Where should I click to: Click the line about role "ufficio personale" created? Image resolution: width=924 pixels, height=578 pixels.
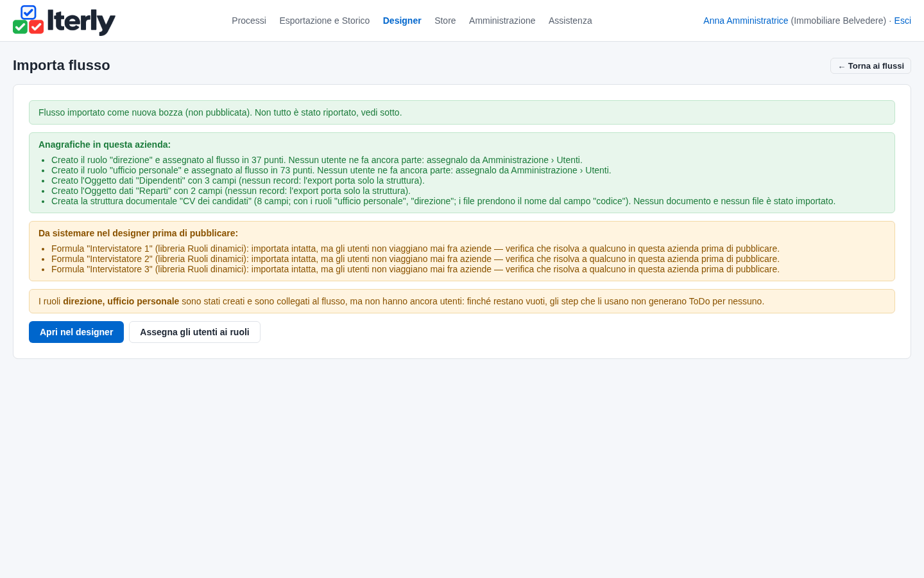(331, 170)
